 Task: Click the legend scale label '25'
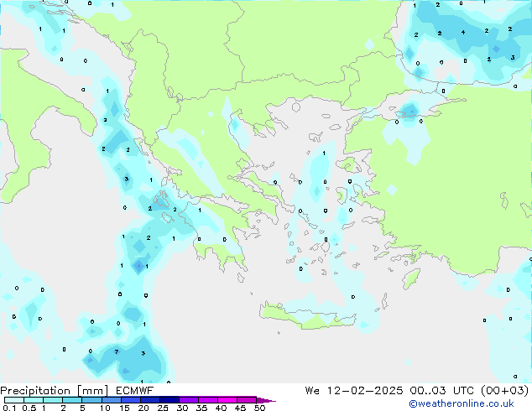click(x=163, y=408)
